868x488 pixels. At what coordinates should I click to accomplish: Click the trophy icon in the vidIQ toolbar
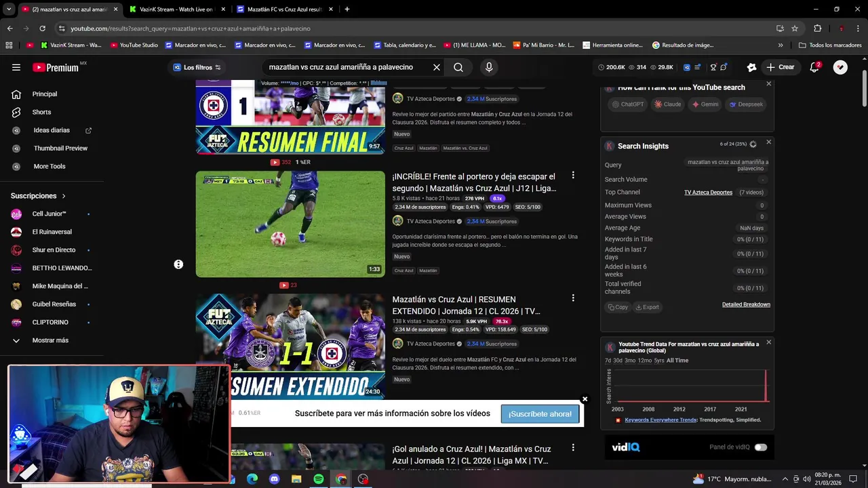[x=713, y=67]
